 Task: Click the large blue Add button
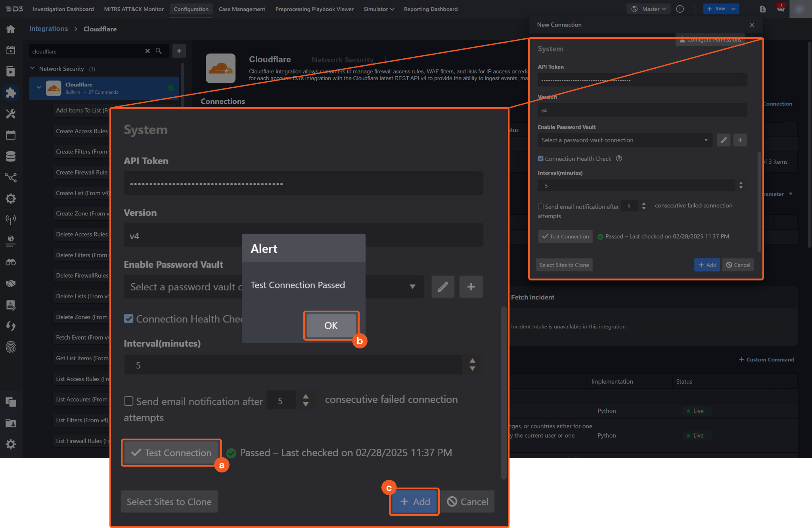[415, 502]
